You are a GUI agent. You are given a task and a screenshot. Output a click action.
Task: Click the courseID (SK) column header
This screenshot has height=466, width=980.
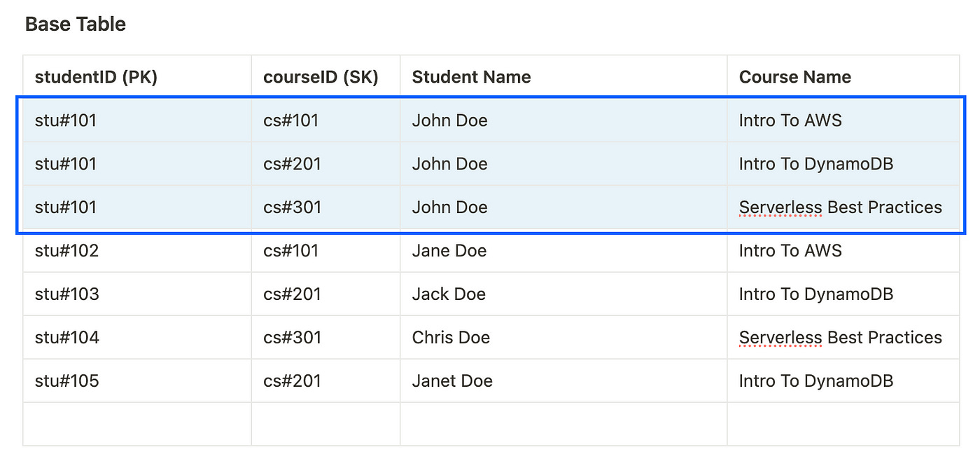(x=321, y=77)
